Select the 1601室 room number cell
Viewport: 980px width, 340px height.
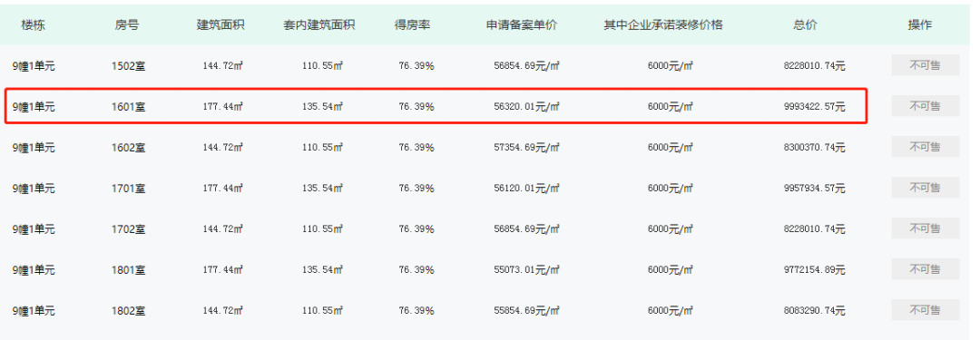tap(128, 107)
